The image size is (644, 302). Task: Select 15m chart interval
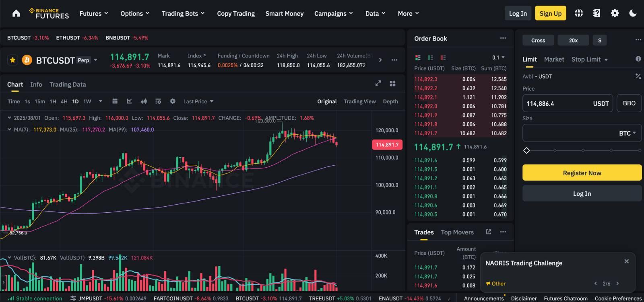pyautogui.click(x=39, y=101)
